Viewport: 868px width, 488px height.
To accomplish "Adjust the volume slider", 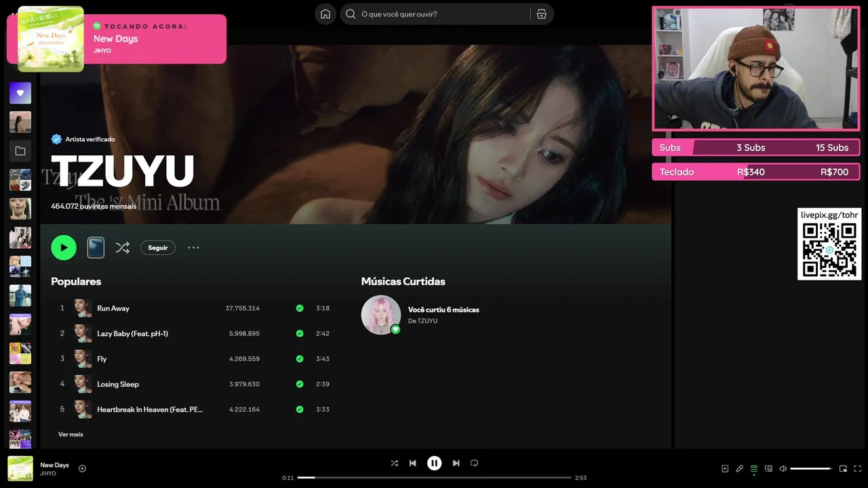I will [x=811, y=468].
